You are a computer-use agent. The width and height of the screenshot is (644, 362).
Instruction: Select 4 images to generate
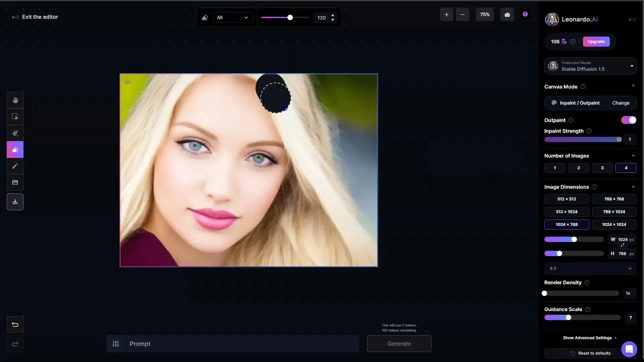626,168
